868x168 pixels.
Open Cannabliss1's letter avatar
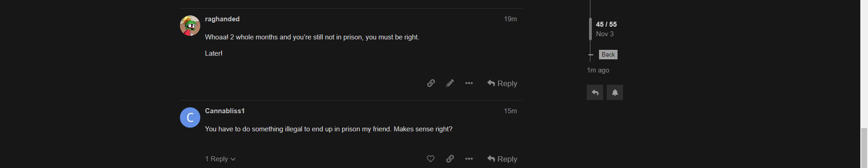coord(190,117)
